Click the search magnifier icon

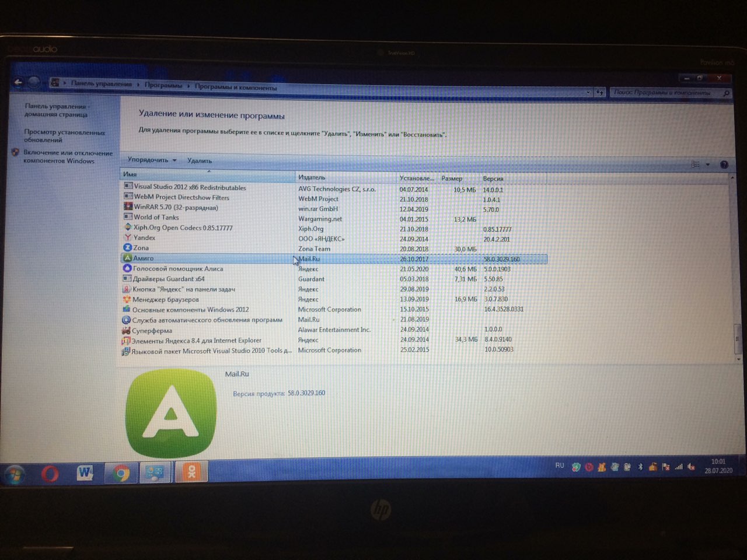(726, 93)
